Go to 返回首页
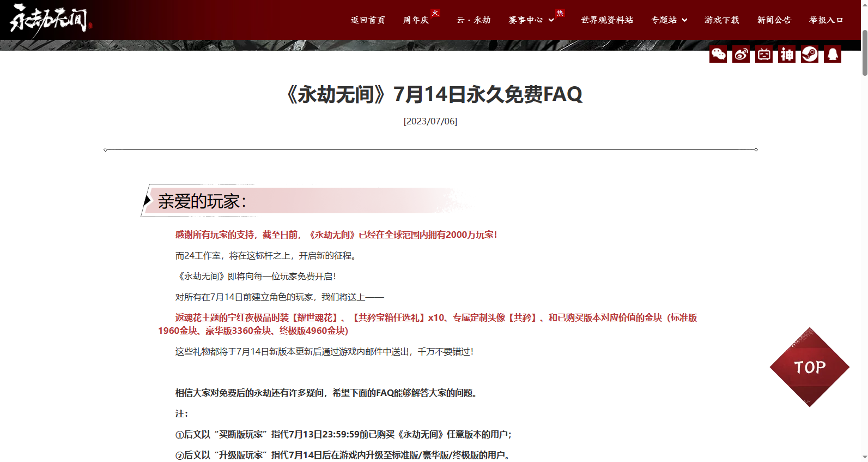The image size is (868, 462). click(368, 20)
